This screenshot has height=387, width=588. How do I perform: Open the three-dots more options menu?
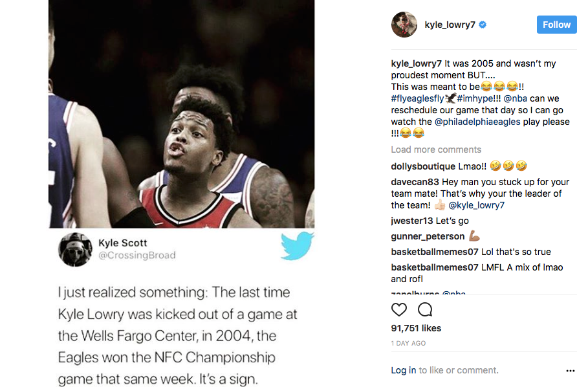570,371
